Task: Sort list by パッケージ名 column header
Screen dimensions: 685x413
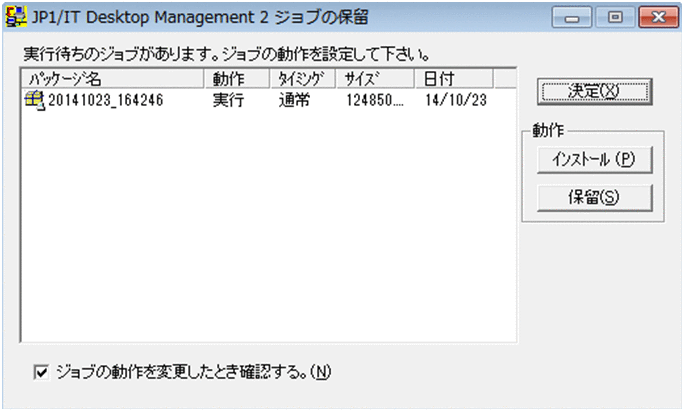Action: 113,79
